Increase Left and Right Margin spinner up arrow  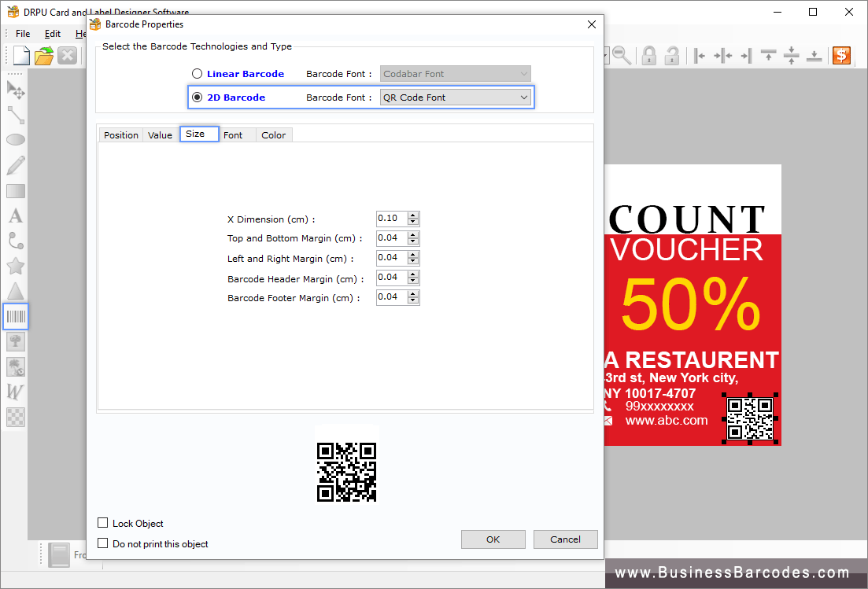pos(413,255)
